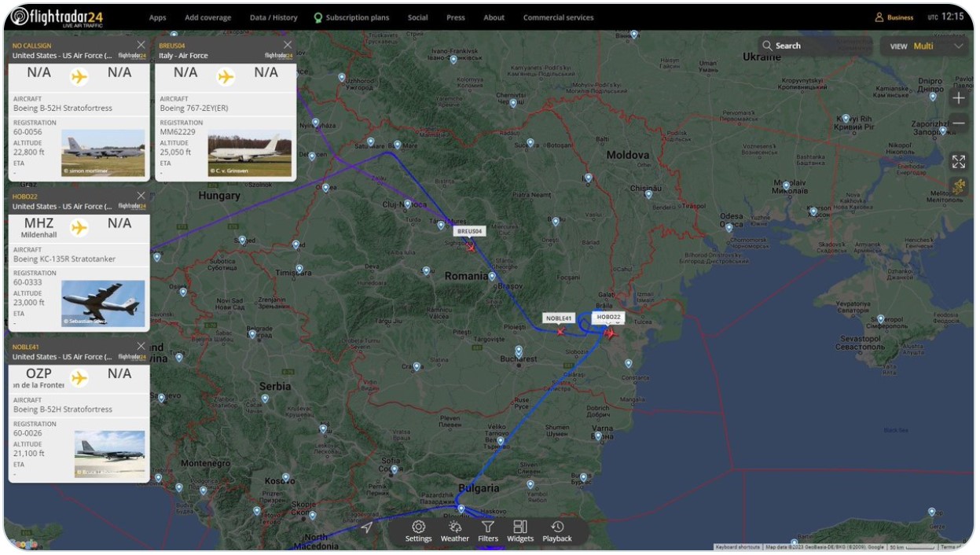Click the Business account link
Viewport: 980px width, 555px height.
click(x=894, y=17)
